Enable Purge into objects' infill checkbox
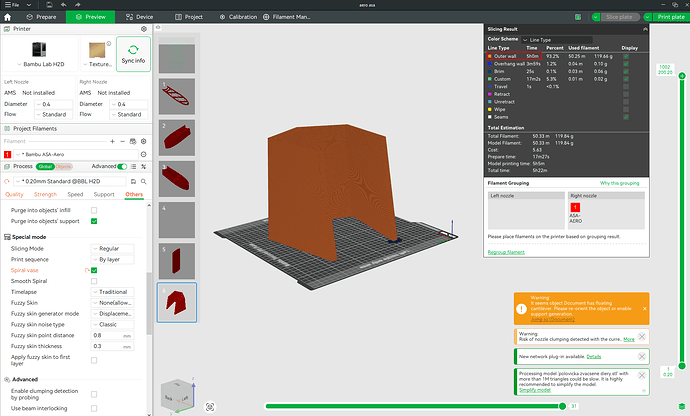690x416 pixels. pos(94,210)
